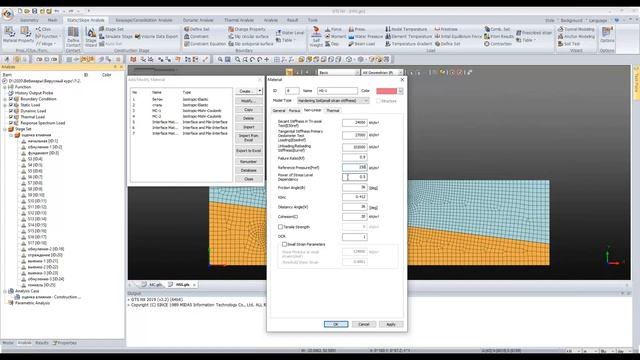Open the Function dropdown in the ribbon

(x=48, y=36)
